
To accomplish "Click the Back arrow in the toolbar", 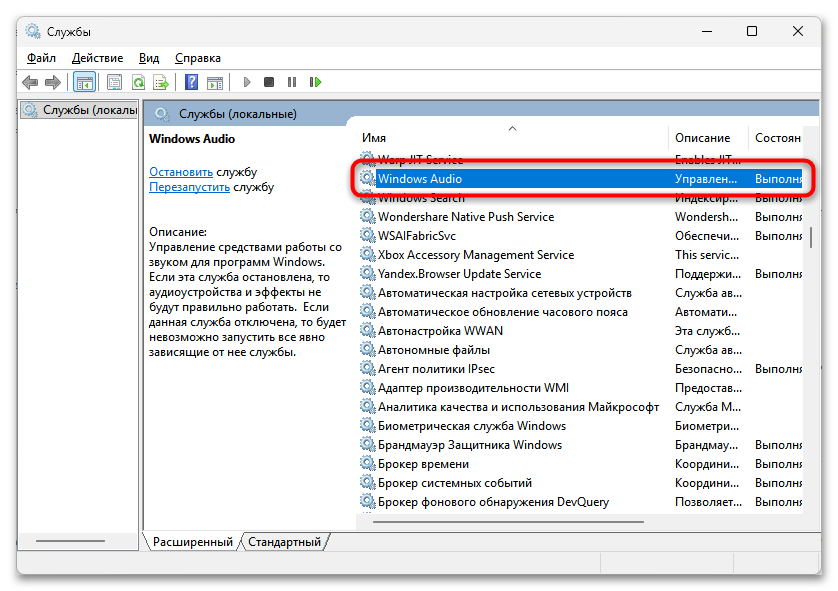I will tap(30, 82).
